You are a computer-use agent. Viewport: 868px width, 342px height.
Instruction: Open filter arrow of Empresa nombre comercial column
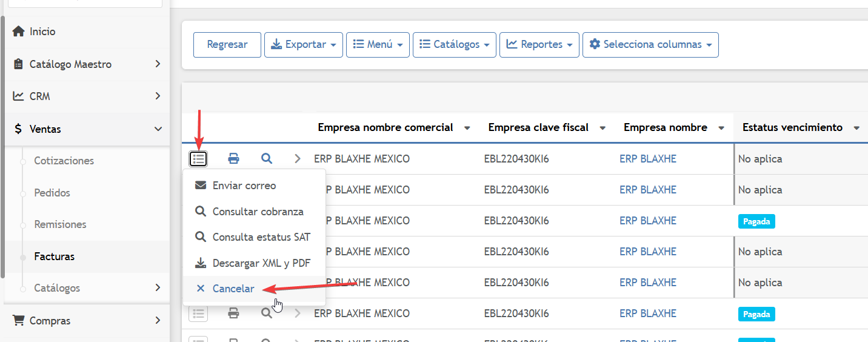467,128
